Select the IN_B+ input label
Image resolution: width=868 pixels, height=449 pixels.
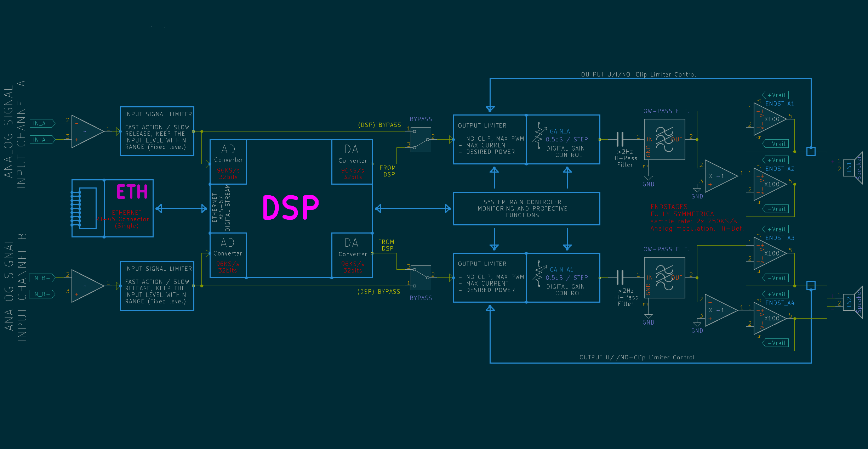tap(42, 294)
